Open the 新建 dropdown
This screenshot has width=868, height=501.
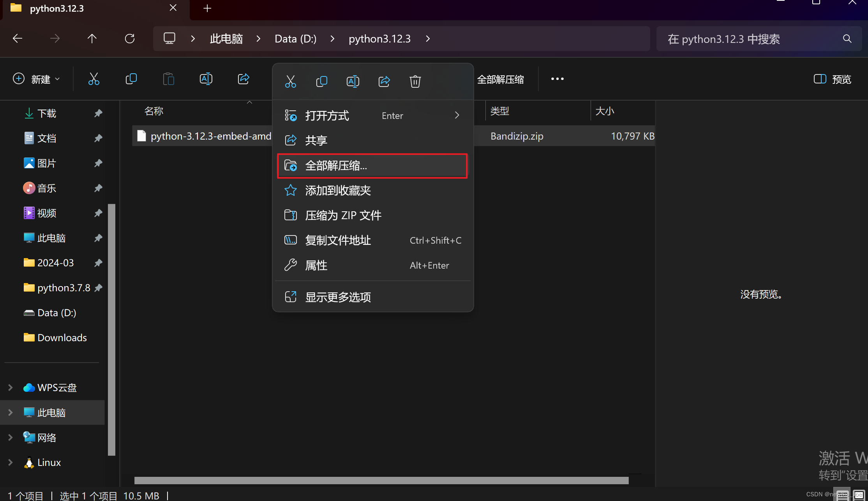(x=37, y=79)
